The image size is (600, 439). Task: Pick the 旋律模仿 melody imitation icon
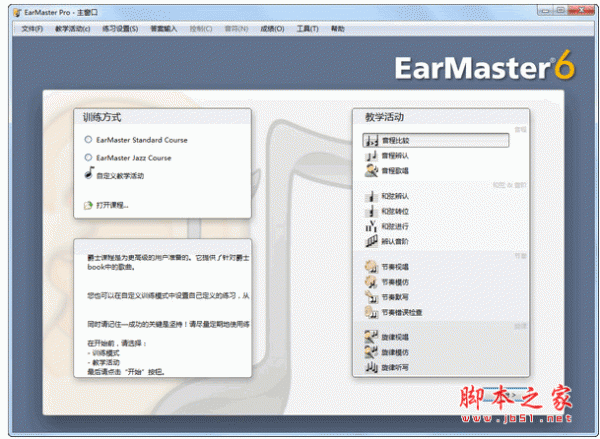point(371,352)
